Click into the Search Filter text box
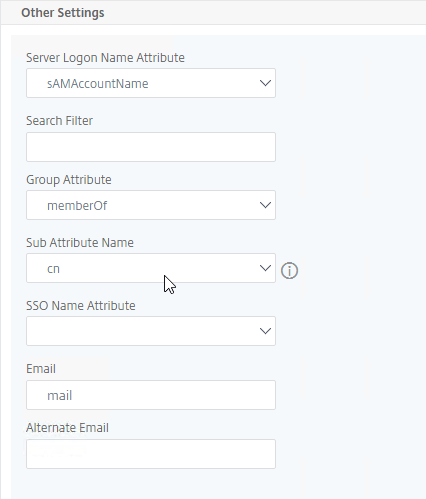The image size is (426, 499). coord(151,147)
